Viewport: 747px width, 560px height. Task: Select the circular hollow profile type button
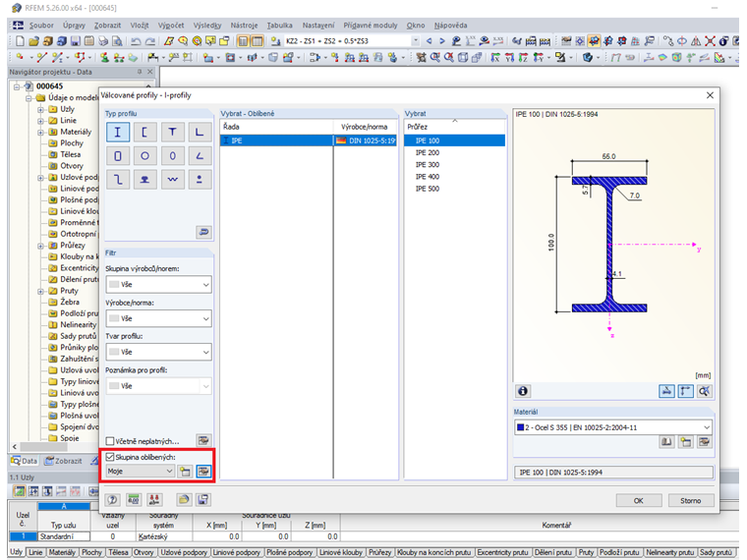[x=144, y=155]
